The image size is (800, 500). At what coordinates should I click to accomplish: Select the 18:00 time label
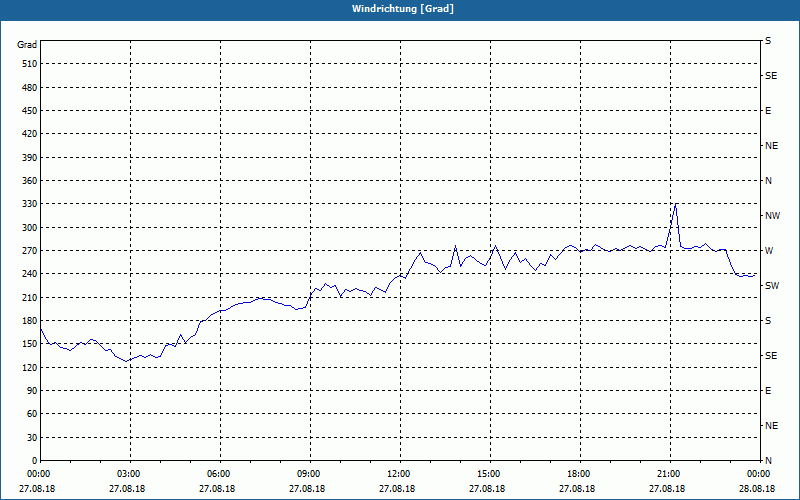tap(580, 474)
